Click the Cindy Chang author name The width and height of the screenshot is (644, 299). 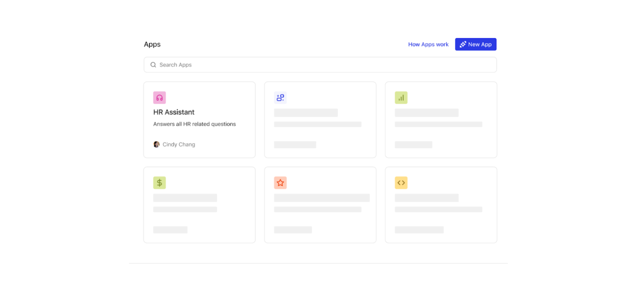click(178, 144)
